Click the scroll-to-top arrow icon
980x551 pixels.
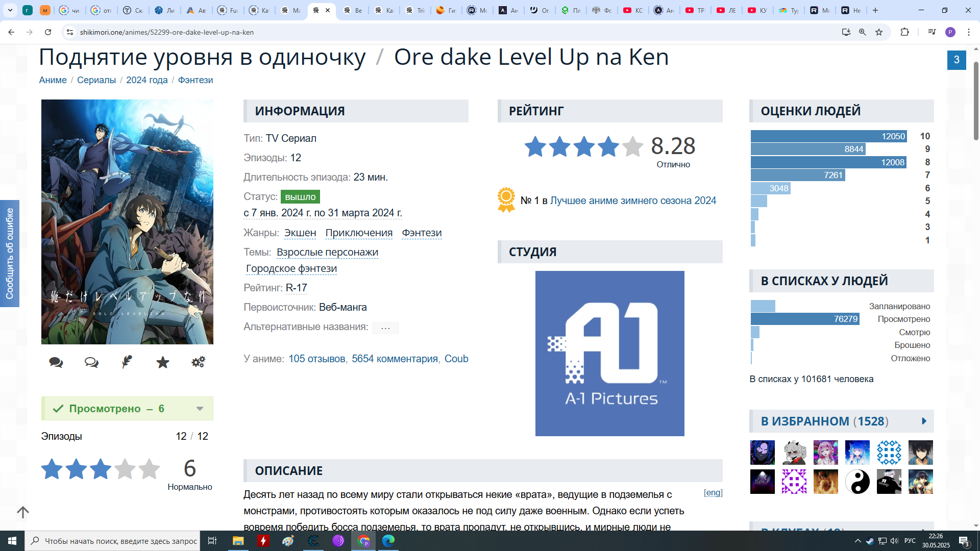pyautogui.click(x=23, y=512)
